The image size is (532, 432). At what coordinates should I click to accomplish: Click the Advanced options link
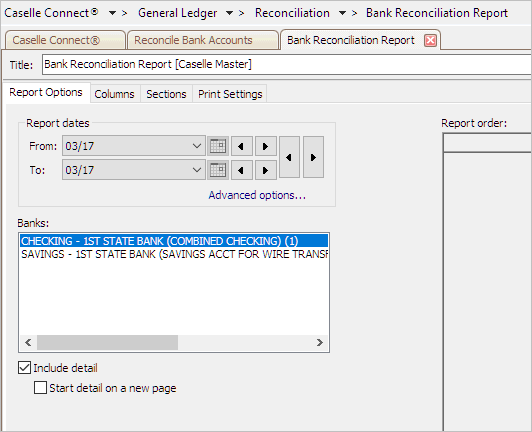tap(257, 195)
